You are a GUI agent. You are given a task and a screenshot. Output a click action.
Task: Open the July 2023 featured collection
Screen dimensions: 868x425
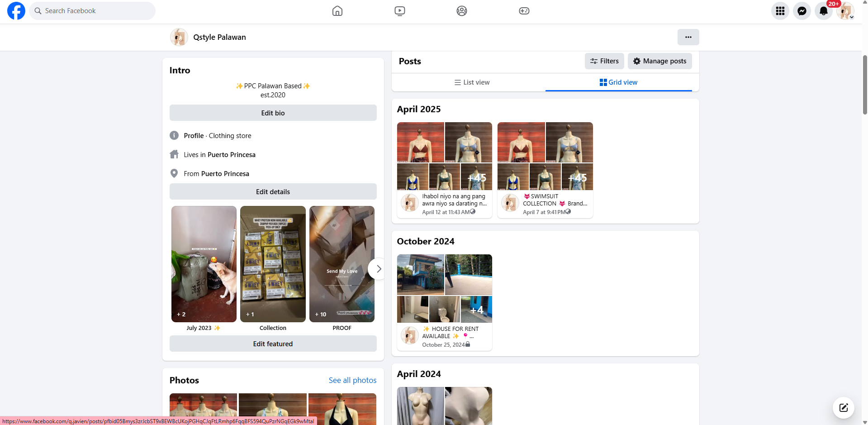(x=204, y=264)
